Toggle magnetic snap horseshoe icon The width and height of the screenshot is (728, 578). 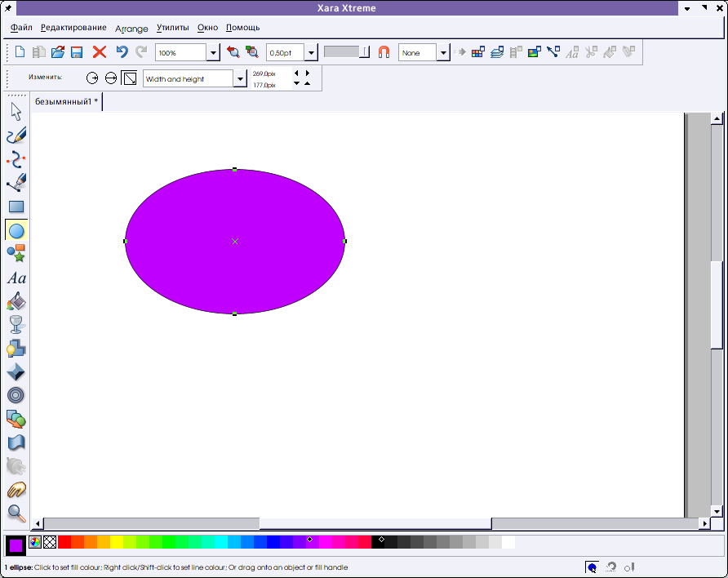coord(384,52)
